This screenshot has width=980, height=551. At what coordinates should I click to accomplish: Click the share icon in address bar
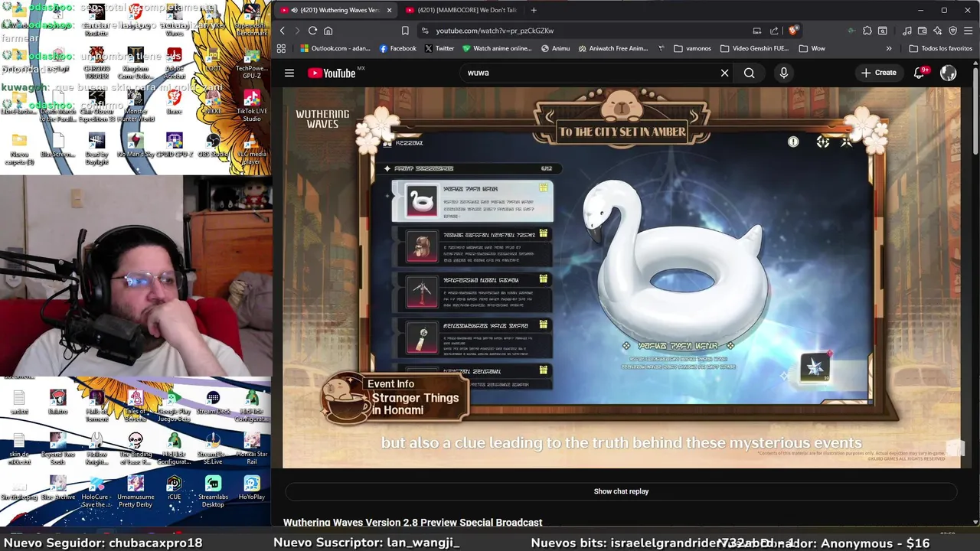tap(774, 31)
